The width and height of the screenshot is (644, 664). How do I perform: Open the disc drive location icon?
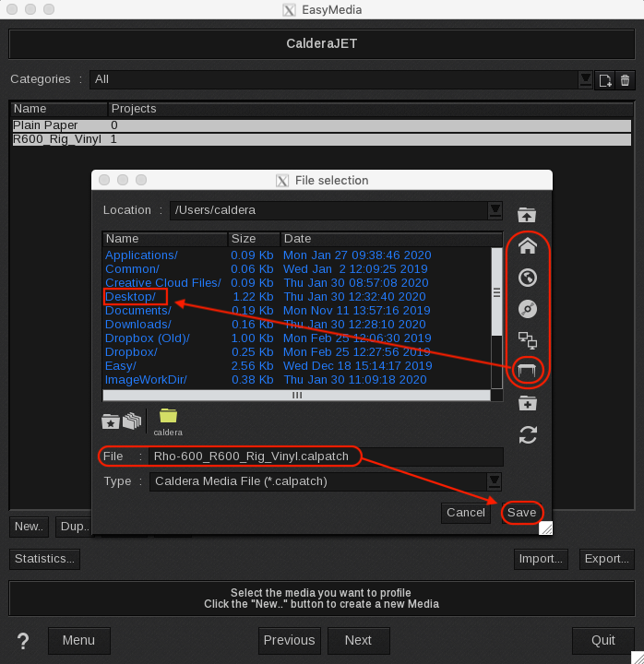(x=528, y=309)
